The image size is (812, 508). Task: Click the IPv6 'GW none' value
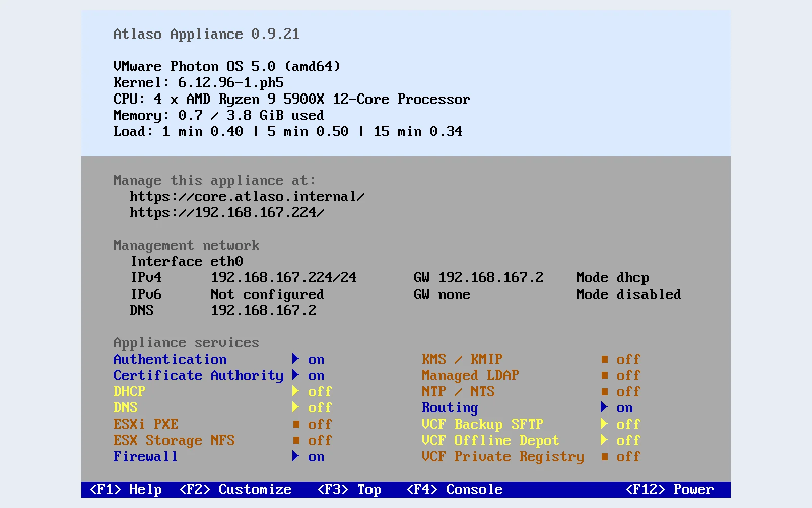click(442, 294)
